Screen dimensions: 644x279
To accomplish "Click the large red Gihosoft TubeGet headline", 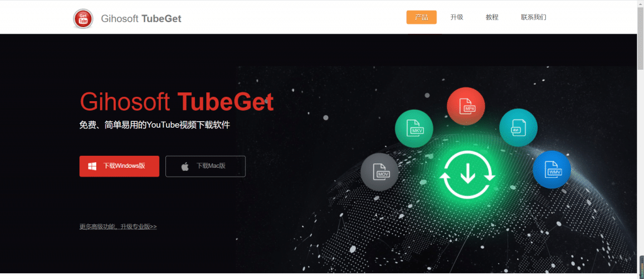I will 177,101.
